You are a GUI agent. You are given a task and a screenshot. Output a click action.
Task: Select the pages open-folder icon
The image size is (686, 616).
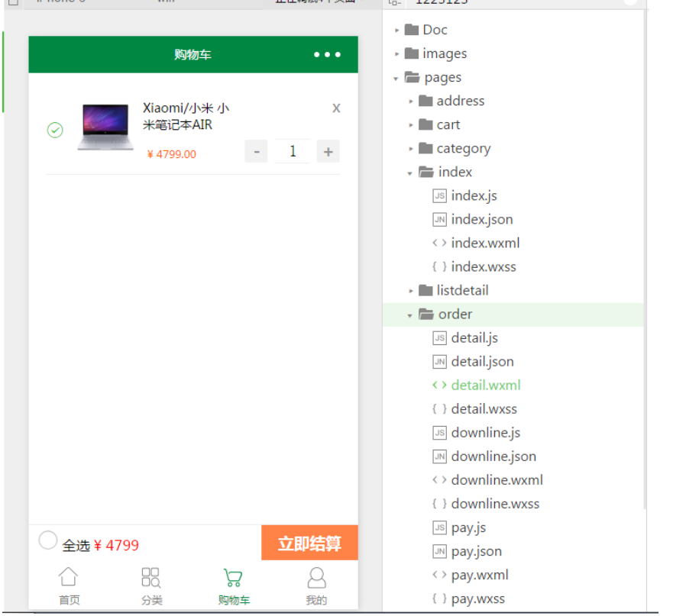pos(412,77)
